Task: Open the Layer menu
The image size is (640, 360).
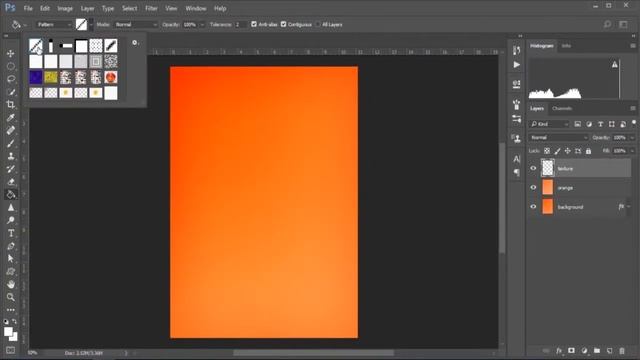Action: point(87,8)
